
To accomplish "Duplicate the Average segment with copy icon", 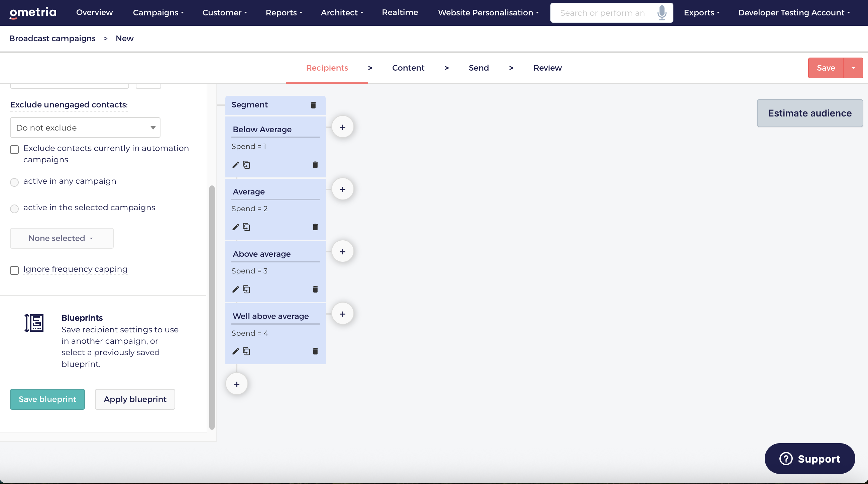I will pyautogui.click(x=247, y=227).
